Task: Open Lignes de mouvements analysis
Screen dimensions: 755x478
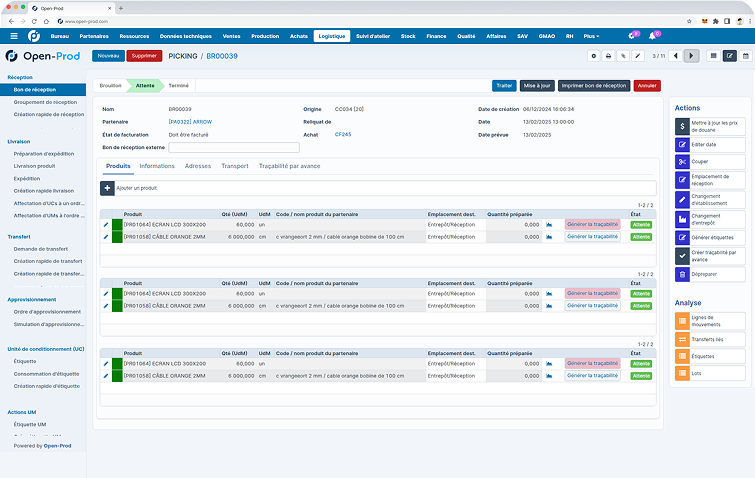Action: coord(710,321)
